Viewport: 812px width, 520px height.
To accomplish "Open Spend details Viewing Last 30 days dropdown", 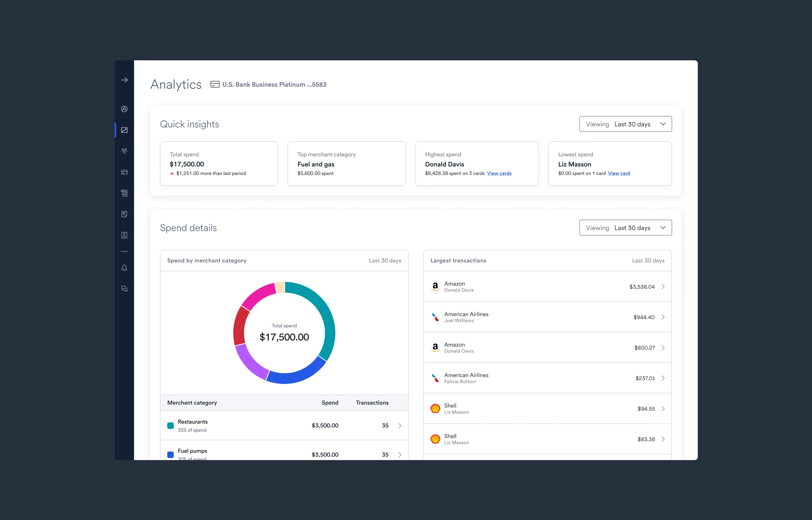I will 625,228.
